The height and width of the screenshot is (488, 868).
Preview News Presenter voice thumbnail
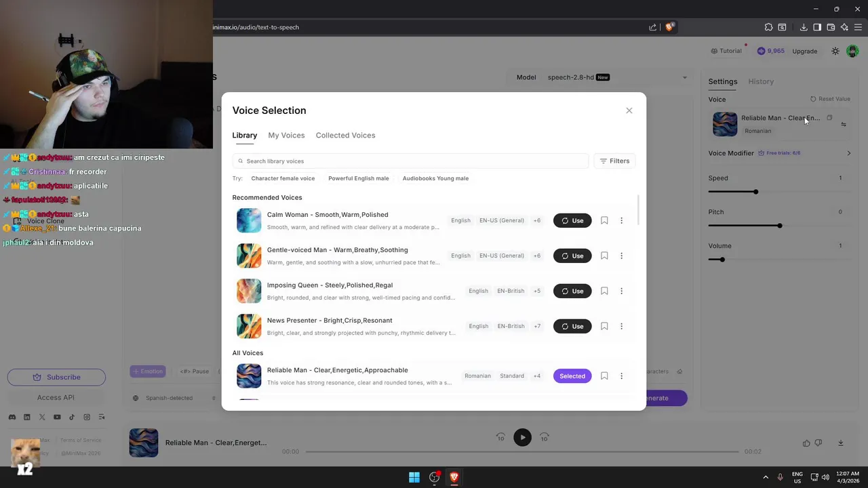pos(249,326)
